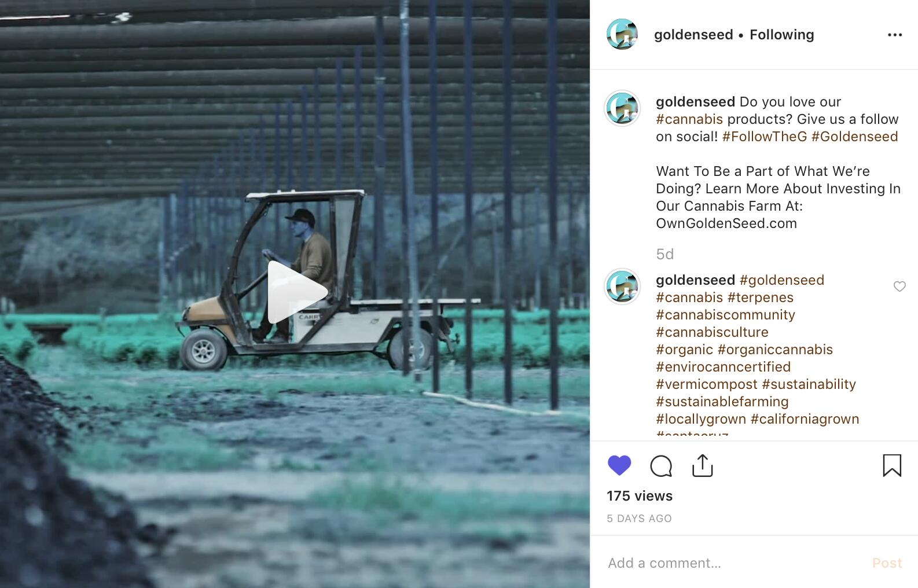Click the Post comment button
This screenshot has width=918, height=588.
(x=887, y=563)
